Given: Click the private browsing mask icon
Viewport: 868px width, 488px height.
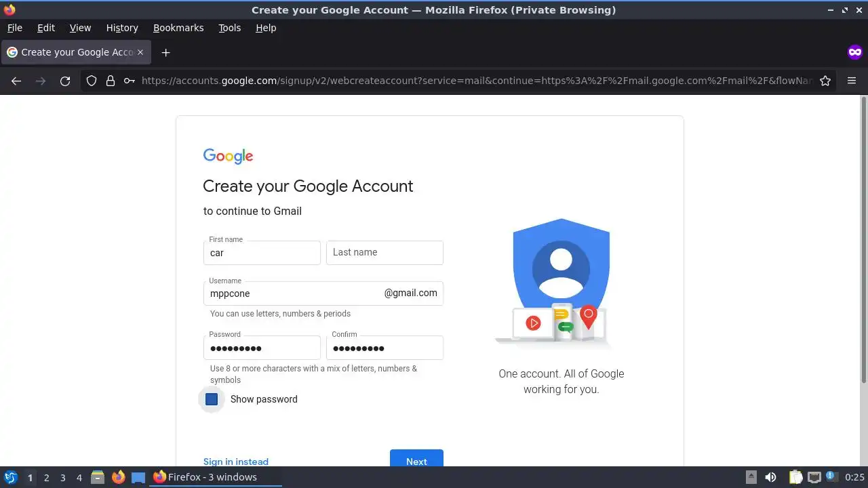Looking at the screenshot, I should 854,52.
